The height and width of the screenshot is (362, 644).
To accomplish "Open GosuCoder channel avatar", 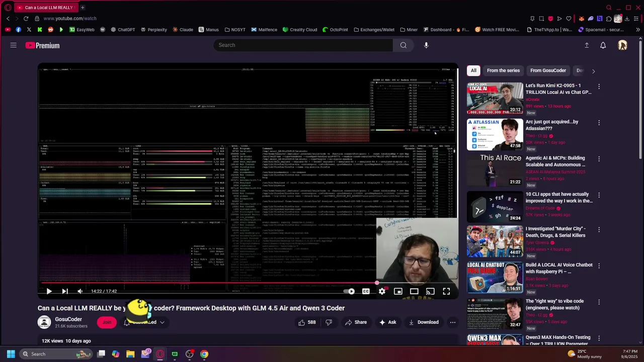I will coord(44,322).
